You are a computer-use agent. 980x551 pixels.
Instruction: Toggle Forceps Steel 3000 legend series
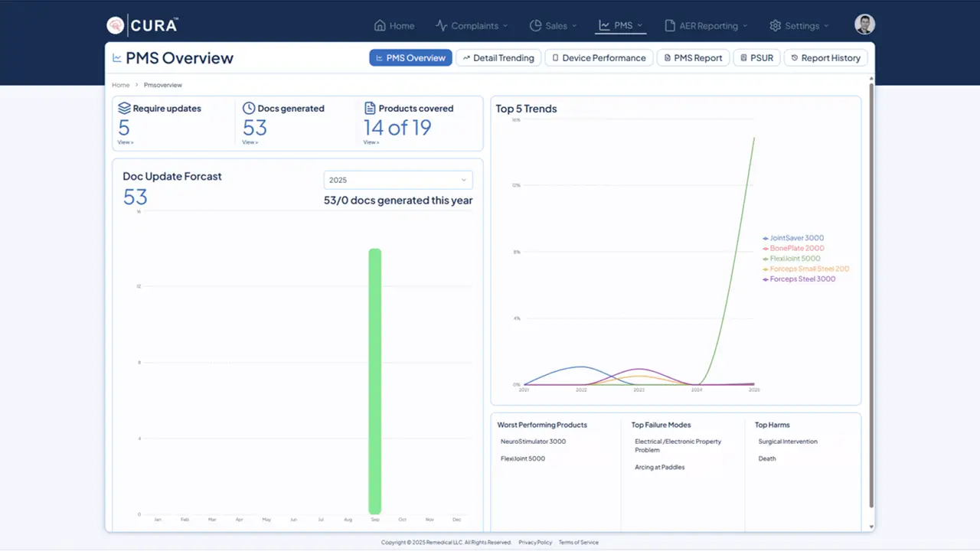point(802,279)
